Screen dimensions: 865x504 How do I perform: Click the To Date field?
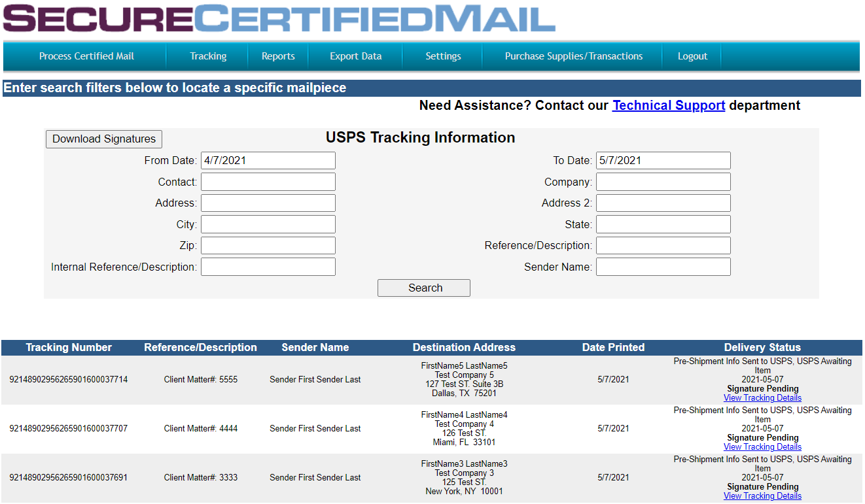(x=663, y=160)
